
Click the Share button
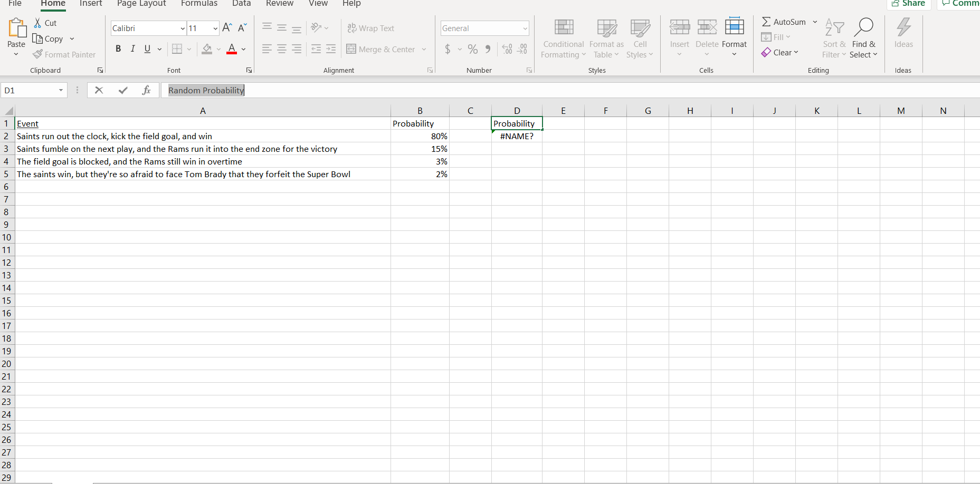909,4
